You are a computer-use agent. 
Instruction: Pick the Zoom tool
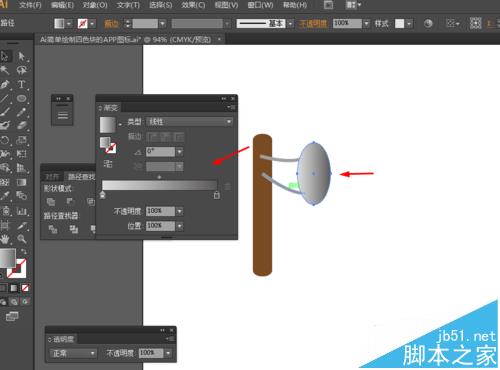[21, 239]
